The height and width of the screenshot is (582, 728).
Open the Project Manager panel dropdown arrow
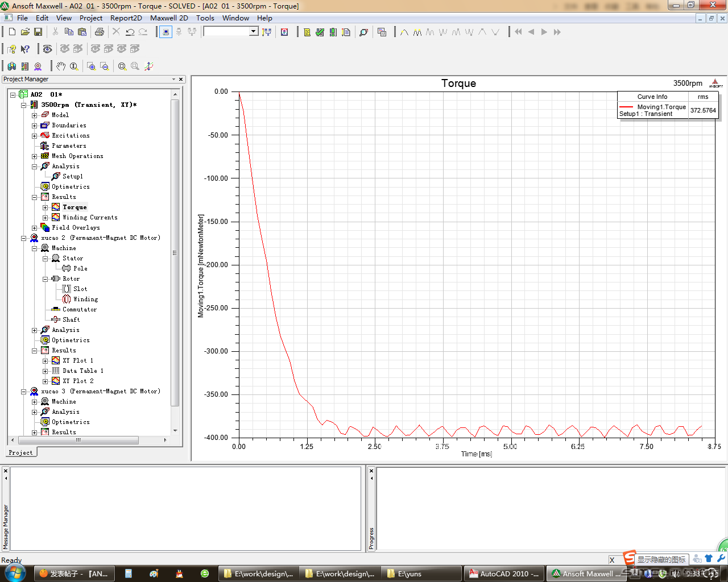point(174,79)
